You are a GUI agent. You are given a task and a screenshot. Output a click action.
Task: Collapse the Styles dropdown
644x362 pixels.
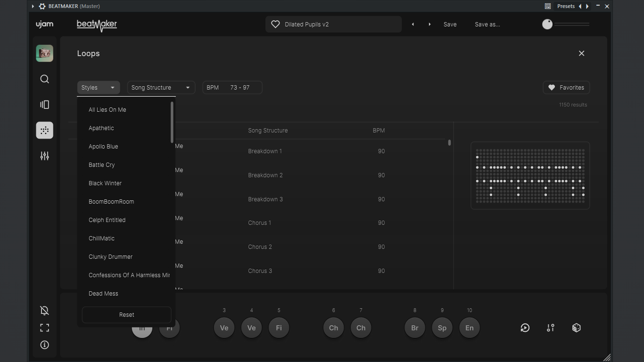[x=98, y=88]
